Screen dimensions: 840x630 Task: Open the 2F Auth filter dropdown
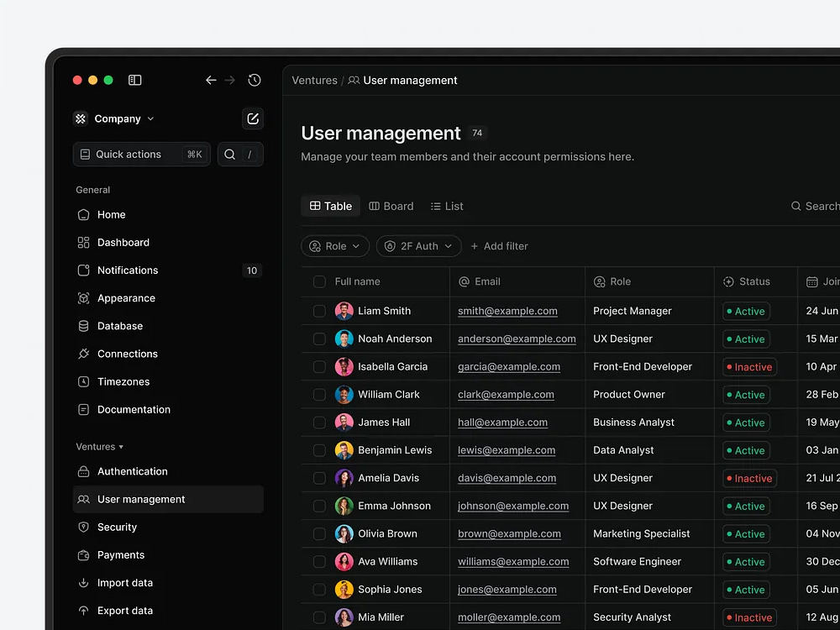(419, 246)
